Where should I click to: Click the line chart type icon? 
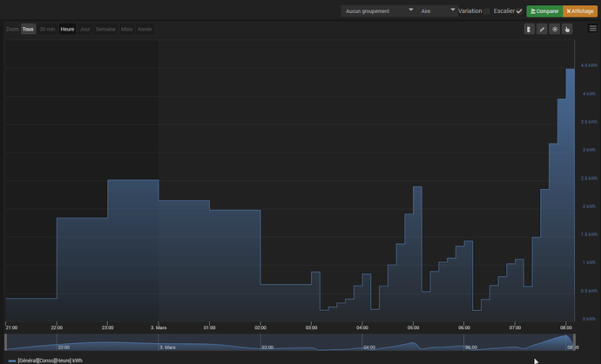(x=541, y=29)
